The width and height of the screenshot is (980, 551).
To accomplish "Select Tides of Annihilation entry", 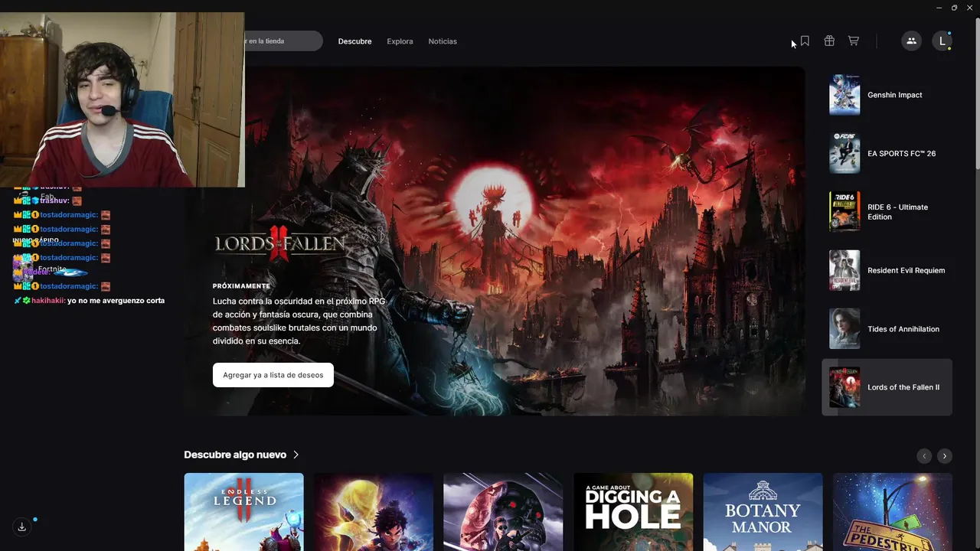I will pyautogui.click(x=887, y=329).
